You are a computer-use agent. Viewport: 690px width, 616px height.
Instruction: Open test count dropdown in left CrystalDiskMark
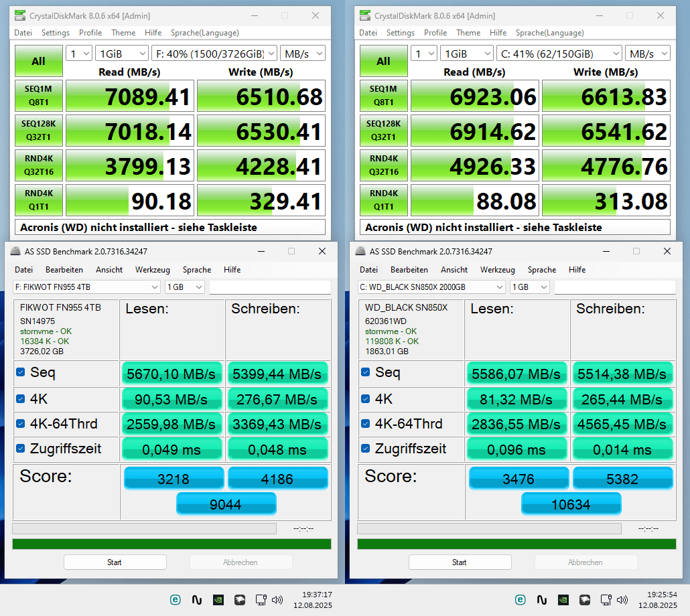(x=79, y=54)
